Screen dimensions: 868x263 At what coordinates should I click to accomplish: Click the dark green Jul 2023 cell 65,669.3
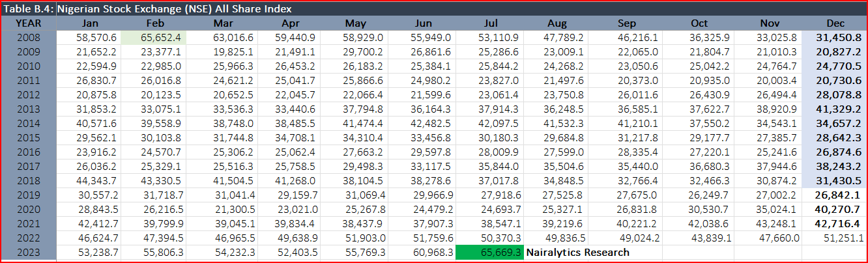pyautogui.click(x=490, y=252)
